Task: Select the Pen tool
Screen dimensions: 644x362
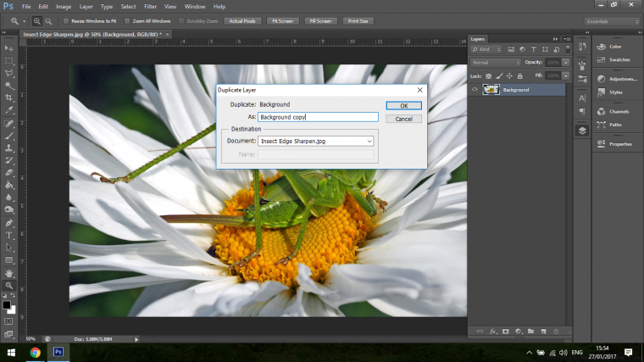Action: pos(8,223)
